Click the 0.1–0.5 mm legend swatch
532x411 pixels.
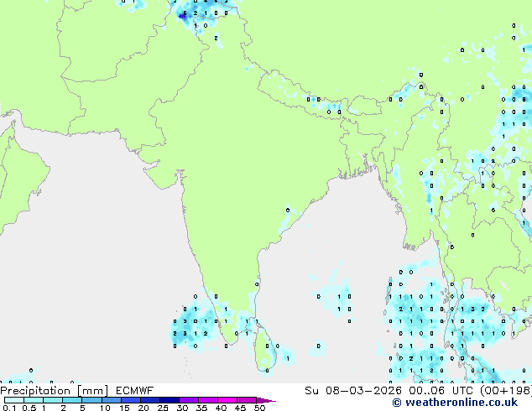tap(14, 400)
